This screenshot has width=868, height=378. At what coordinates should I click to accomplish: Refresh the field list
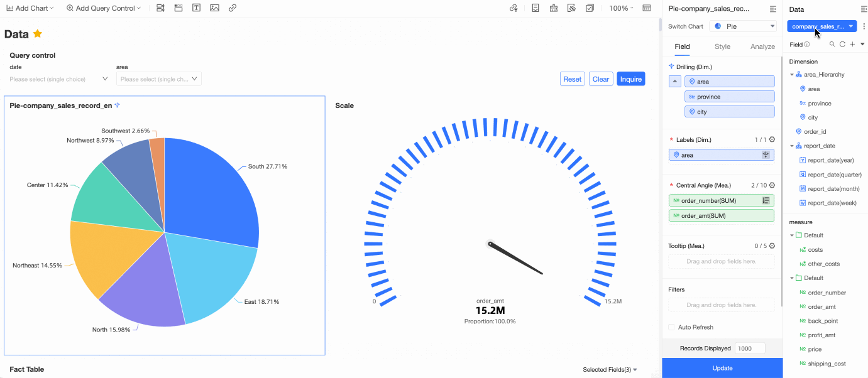(x=842, y=44)
